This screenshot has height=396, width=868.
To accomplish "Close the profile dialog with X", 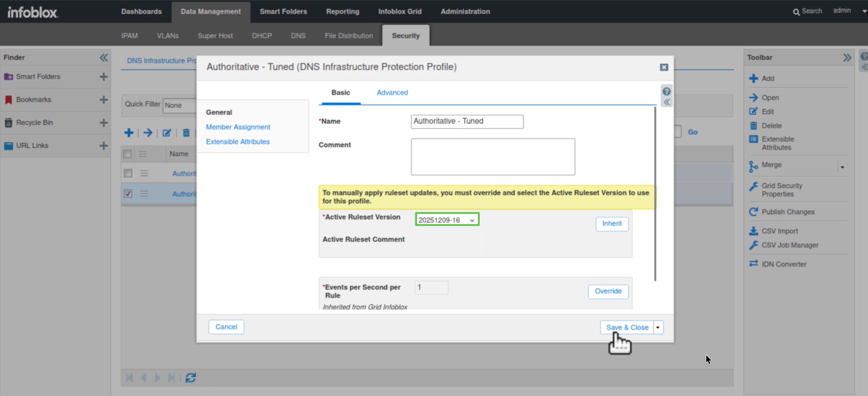I will click(664, 68).
